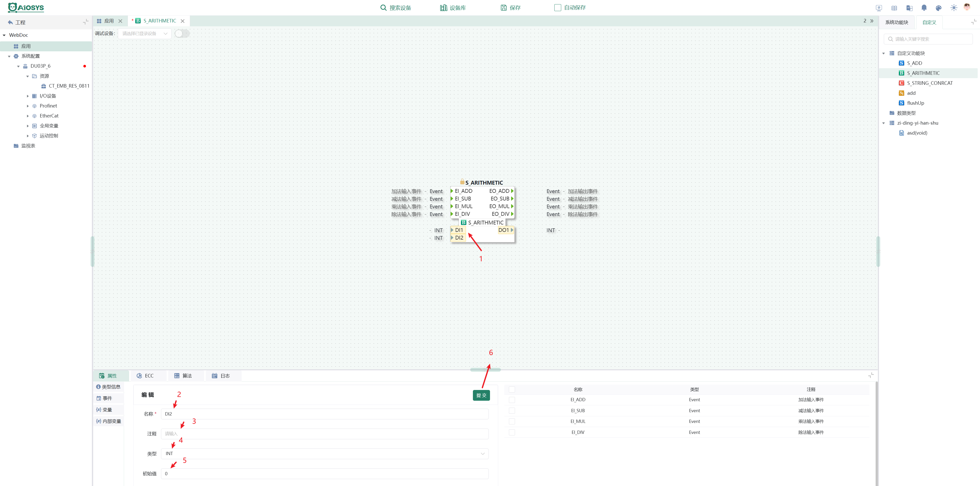Click the bottom panel resize handle
Image resolution: width=980 pixels, height=486 pixels.
click(x=485, y=369)
